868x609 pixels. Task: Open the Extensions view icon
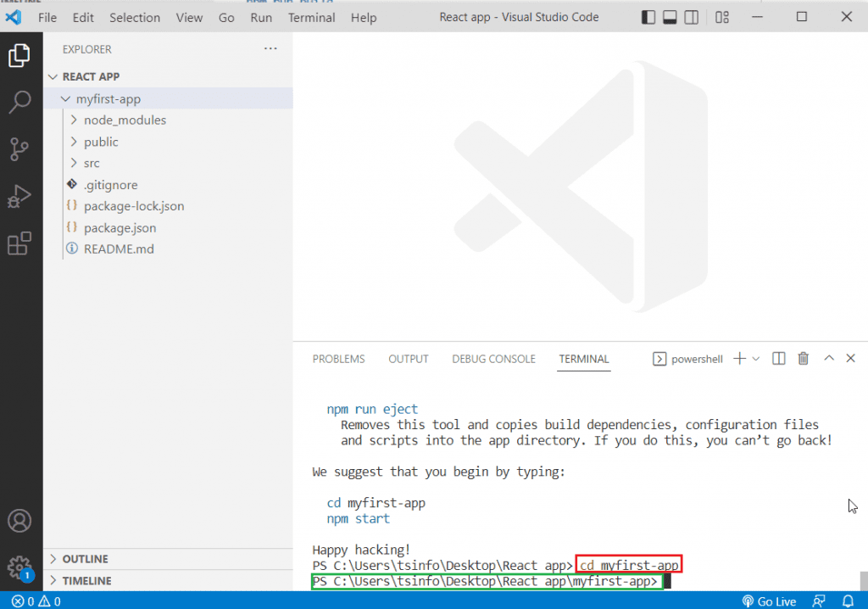point(19,243)
